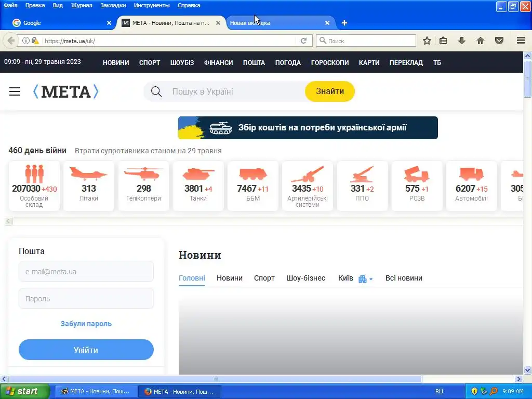
Task: Click the Увійти login button
Action: [x=86, y=350]
